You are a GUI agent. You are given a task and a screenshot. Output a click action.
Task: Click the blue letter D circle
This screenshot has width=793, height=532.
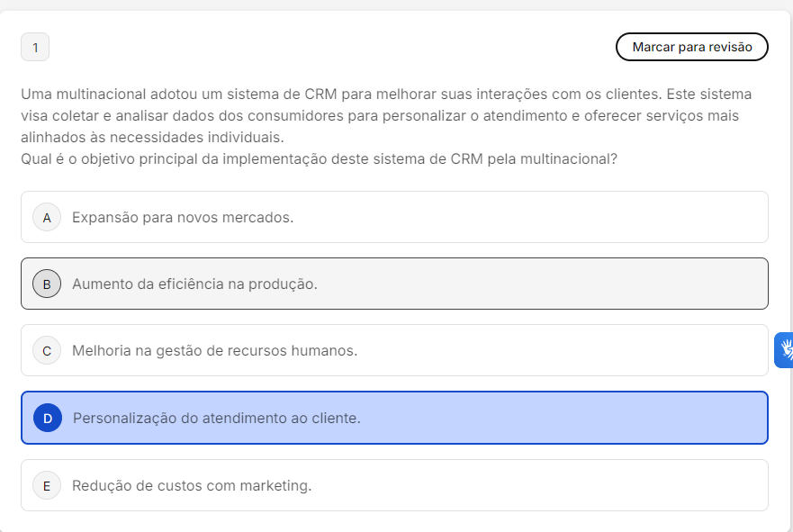[47, 418]
